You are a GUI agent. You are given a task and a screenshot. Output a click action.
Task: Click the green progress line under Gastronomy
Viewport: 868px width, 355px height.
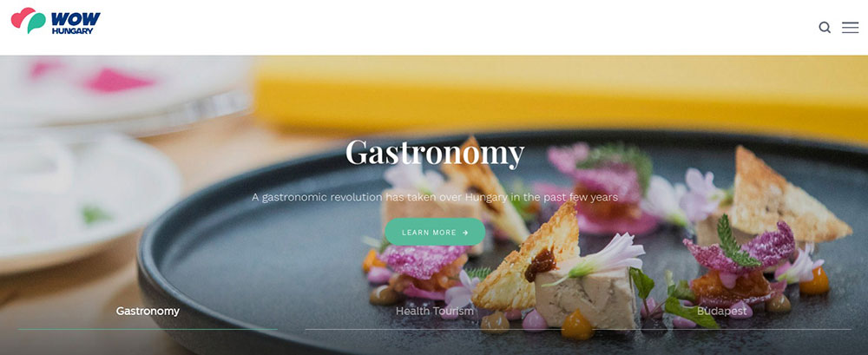[148, 330]
